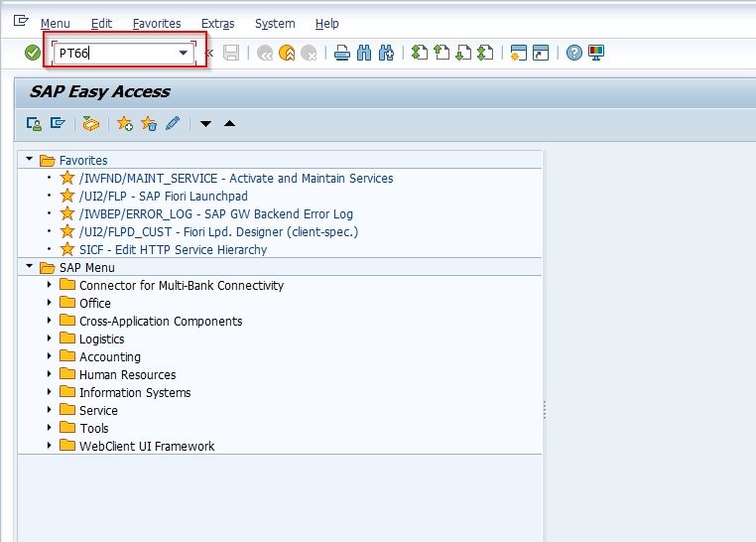Click the Generate Shortcut icon

(x=541, y=53)
